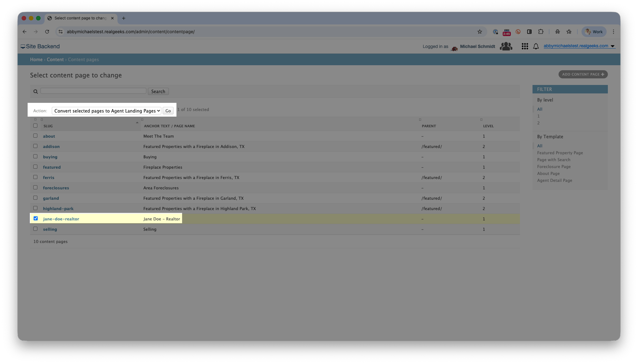Screen dimensions: 638x364
Task: Open the highland-park page link
Action: pyautogui.click(x=58, y=209)
